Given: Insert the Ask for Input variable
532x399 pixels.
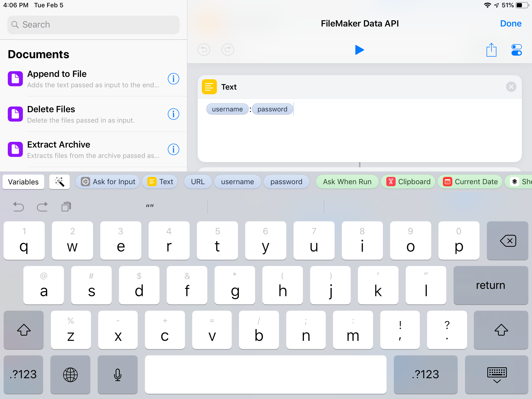Looking at the screenshot, I should [x=108, y=182].
